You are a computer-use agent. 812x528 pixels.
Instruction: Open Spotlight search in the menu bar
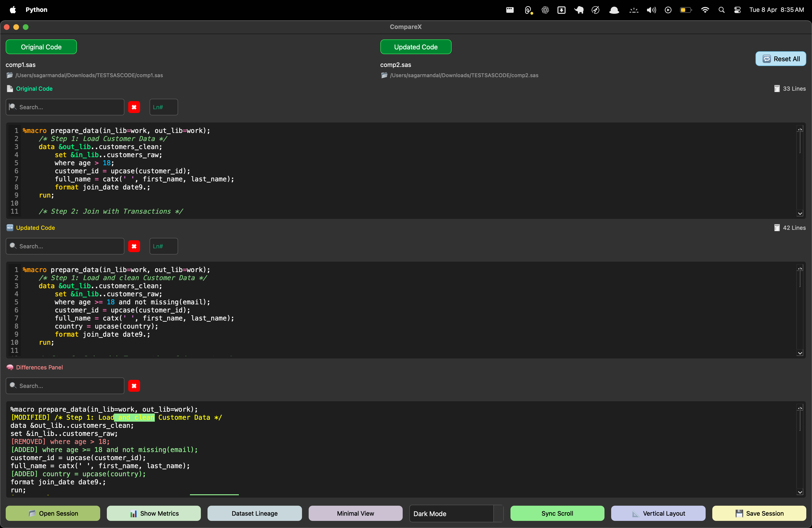721,9
